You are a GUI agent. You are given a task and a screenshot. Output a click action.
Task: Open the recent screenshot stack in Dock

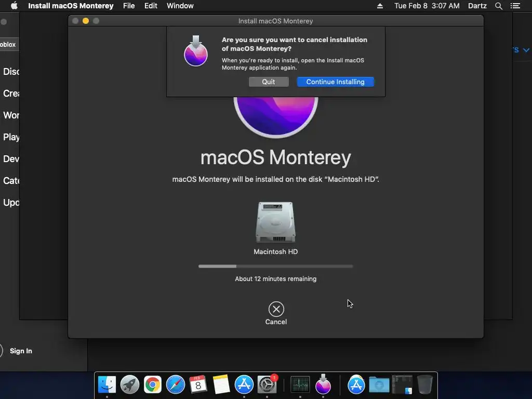(402, 384)
